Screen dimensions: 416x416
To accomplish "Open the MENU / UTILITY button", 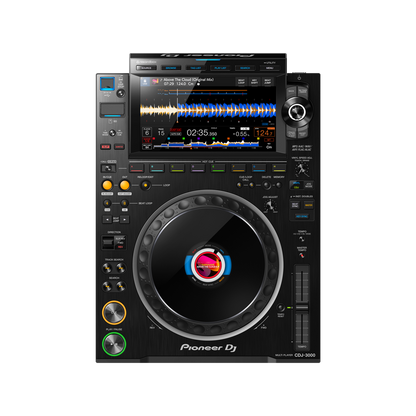I will pyautogui.click(x=269, y=68).
